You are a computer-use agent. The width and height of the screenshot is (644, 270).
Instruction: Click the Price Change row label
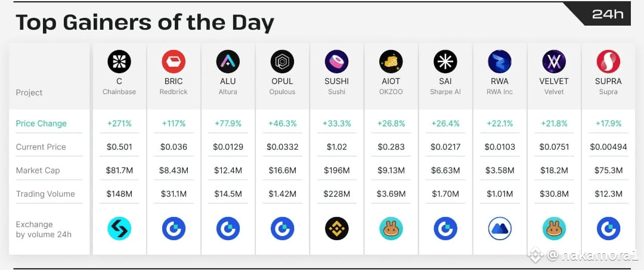coord(41,123)
